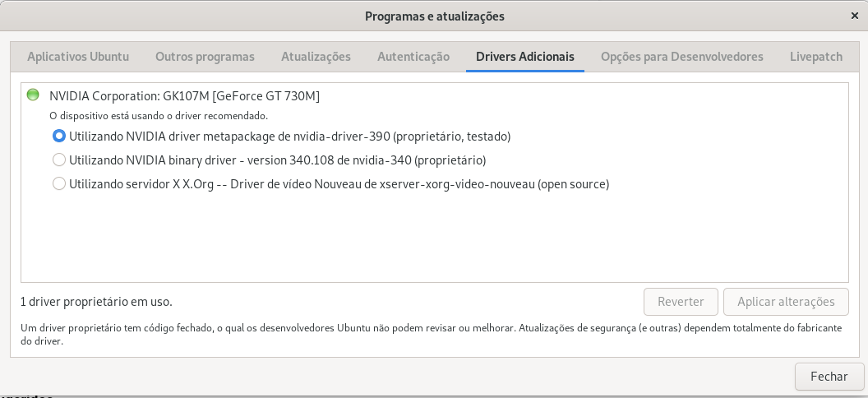Viewport: 868px width, 398px height.
Task: Click the green driver status indicator icon
Action: [33, 95]
